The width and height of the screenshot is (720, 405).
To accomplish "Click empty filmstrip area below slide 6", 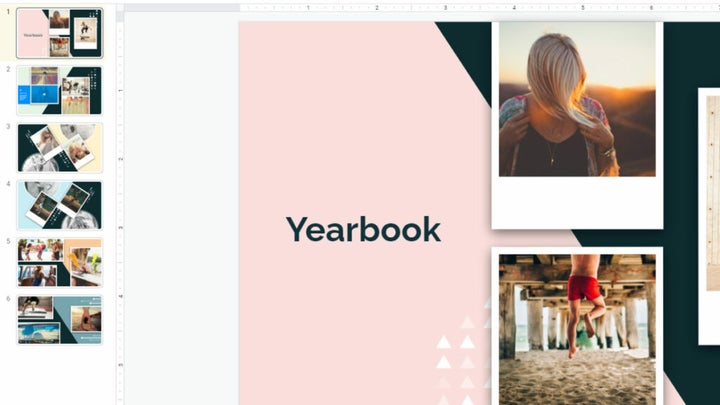I will point(60,375).
